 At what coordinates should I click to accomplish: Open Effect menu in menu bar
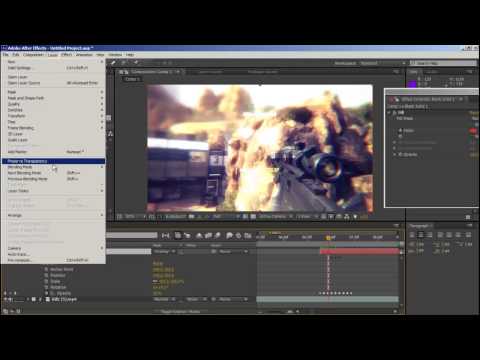click(66, 55)
